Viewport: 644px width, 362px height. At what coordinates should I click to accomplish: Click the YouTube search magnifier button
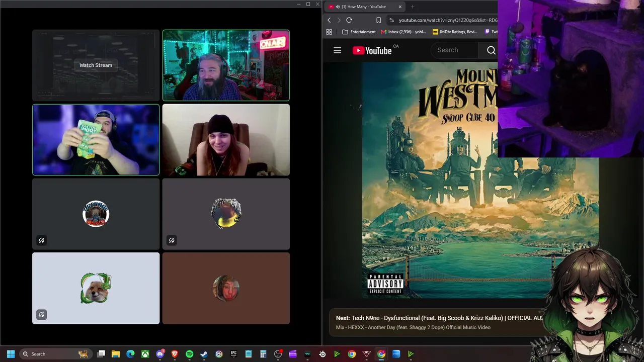tap(491, 50)
